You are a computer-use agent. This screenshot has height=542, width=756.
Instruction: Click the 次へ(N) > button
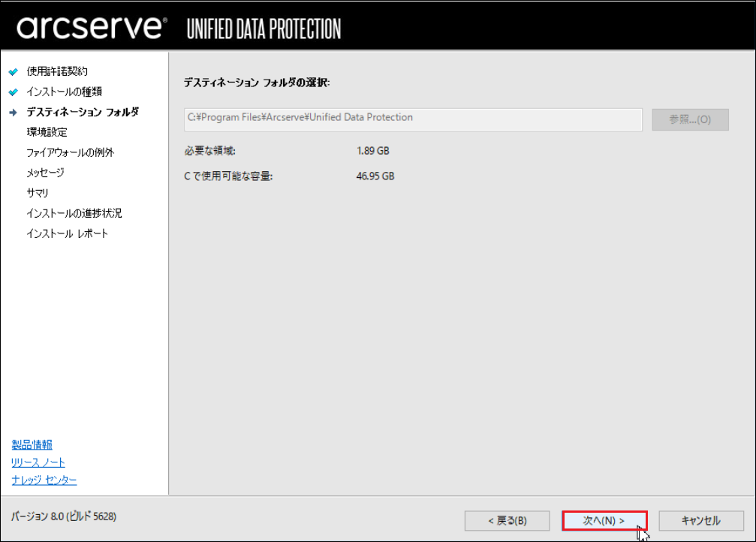[604, 521]
